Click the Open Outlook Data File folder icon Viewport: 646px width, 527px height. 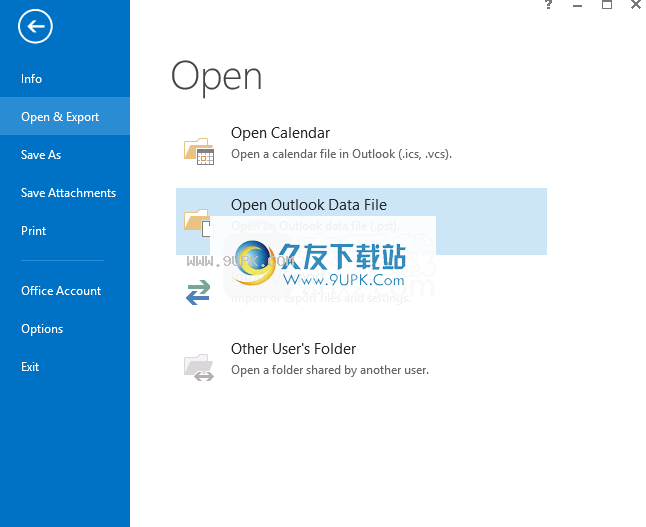coord(198,223)
